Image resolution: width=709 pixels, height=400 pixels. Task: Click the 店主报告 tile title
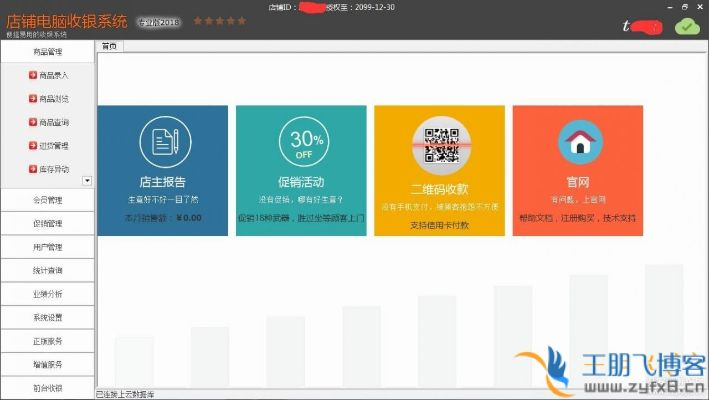click(162, 182)
